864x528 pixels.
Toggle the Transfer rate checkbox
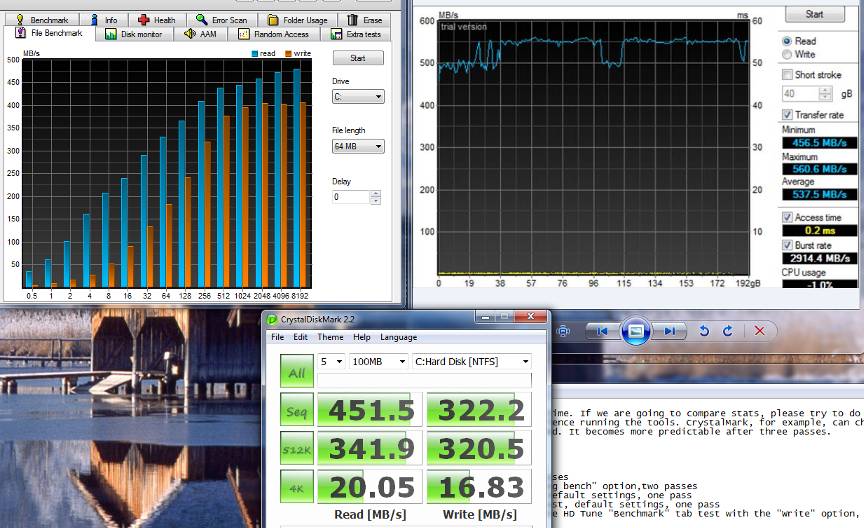[787, 115]
